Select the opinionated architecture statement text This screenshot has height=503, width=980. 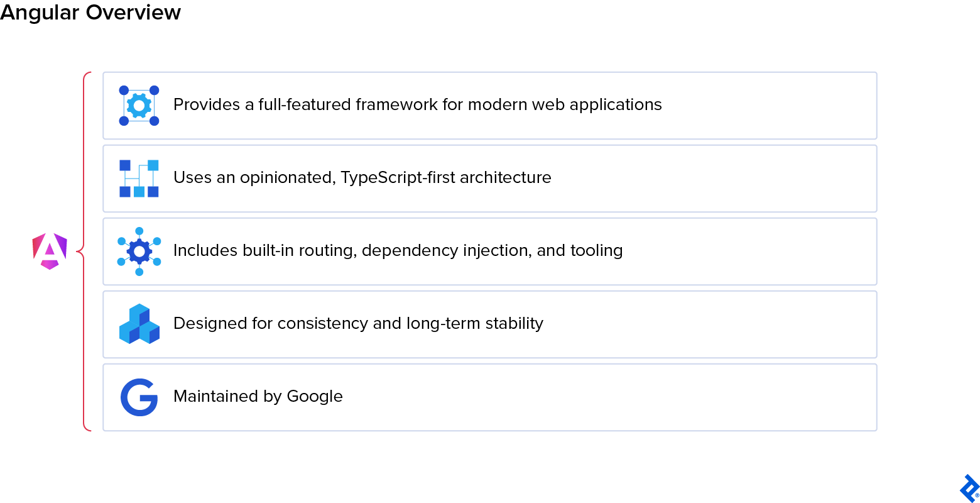pos(362,177)
